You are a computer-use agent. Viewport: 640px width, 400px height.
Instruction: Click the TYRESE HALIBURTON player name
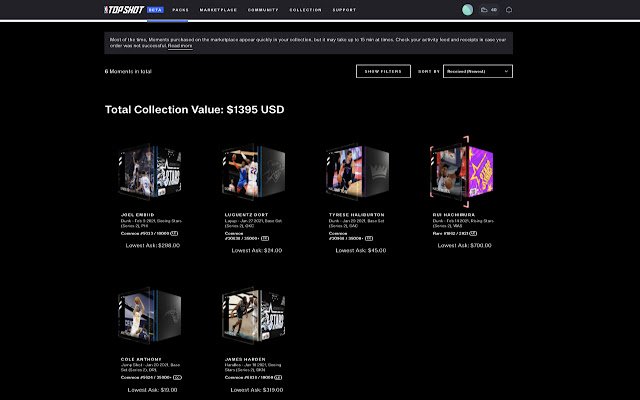coord(356,215)
